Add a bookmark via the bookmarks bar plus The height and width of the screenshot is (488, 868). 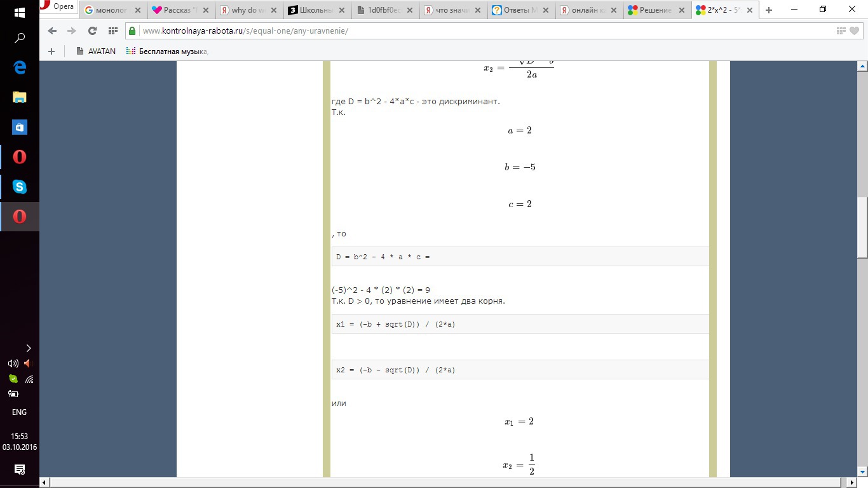click(x=51, y=51)
